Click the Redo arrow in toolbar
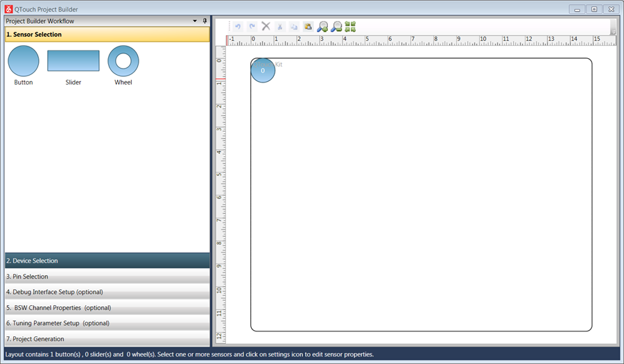Viewport: 624px width, 364px height. tap(252, 26)
